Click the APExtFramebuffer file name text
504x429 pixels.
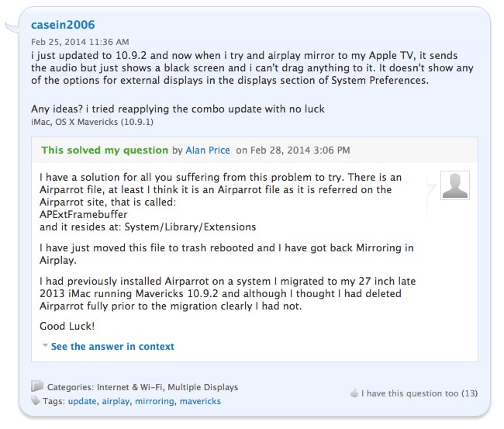click(84, 214)
